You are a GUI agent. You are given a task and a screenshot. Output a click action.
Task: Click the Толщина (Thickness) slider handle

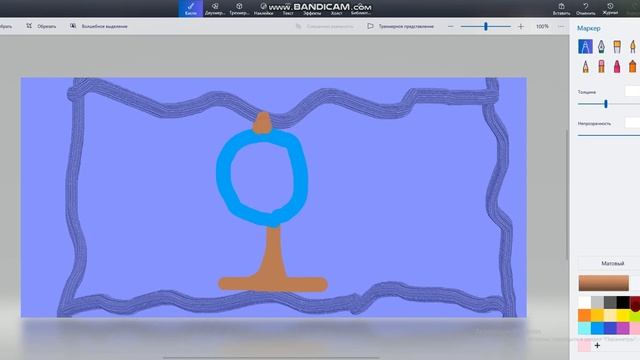point(606,104)
